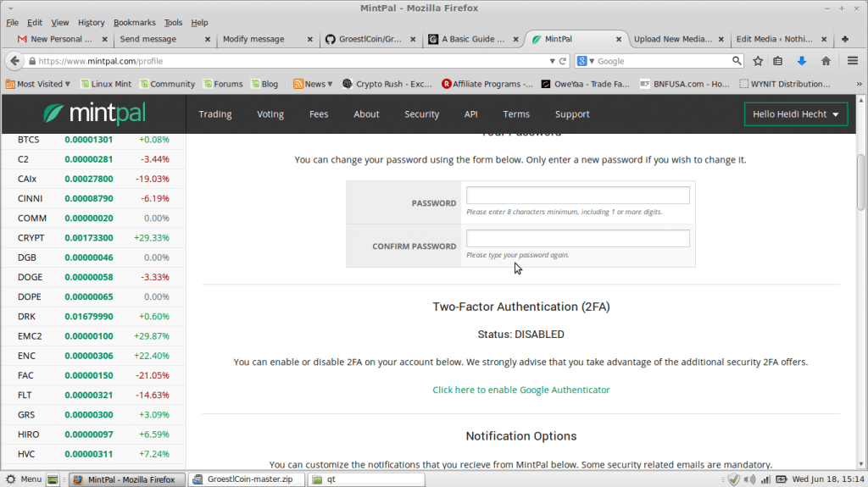The image size is (868, 487).
Task: Click the battery tray icon
Action: (781, 479)
